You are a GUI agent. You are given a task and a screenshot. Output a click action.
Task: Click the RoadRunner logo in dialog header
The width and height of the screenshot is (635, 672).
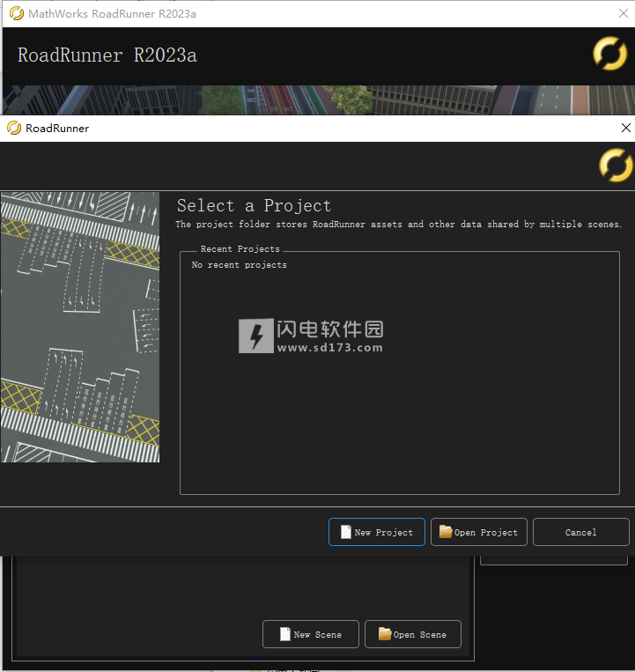pyautogui.click(x=616, y=166)
